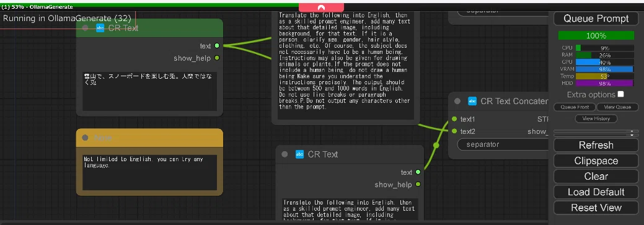This screenshot has height=225, width=644.
Task: Click the Load Default button
Action: (x=596, y=192)
